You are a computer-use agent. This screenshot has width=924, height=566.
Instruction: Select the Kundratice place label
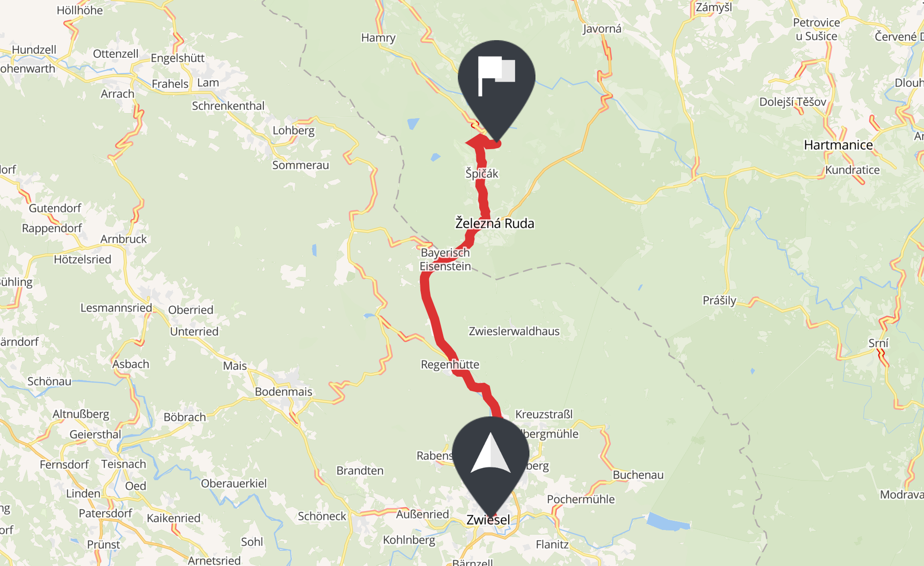click(852, 170)
